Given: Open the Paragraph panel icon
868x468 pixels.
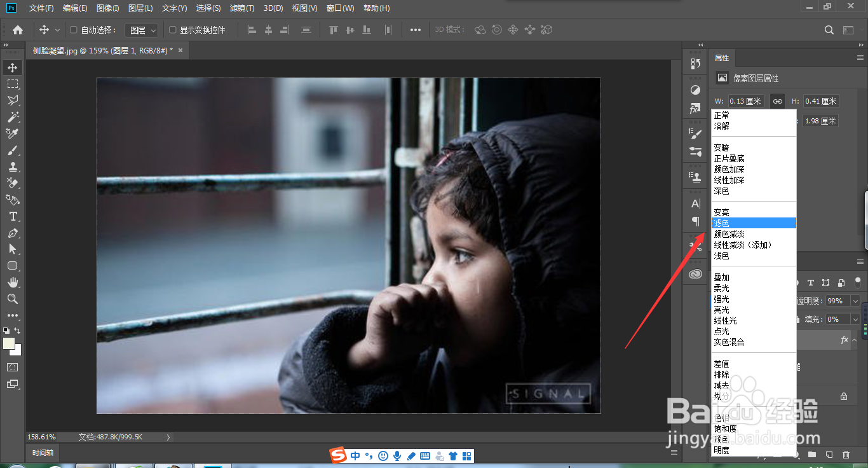Looking at the screenshot, I should [695, 221].
